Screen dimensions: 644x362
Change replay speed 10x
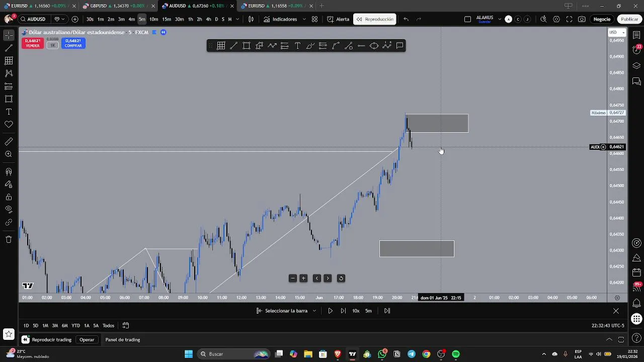[356, 311]
